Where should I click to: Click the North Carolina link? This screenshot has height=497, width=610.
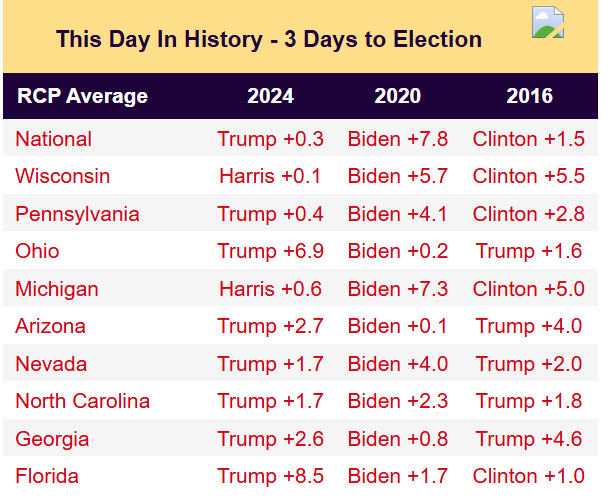pyautogui.click(x=83, y=401)
